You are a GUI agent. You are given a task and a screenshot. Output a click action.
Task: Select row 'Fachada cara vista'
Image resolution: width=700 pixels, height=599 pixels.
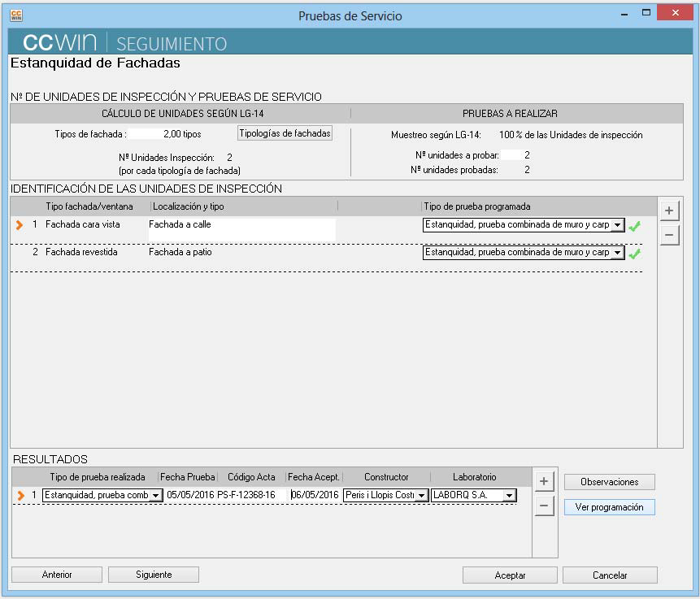326,230
